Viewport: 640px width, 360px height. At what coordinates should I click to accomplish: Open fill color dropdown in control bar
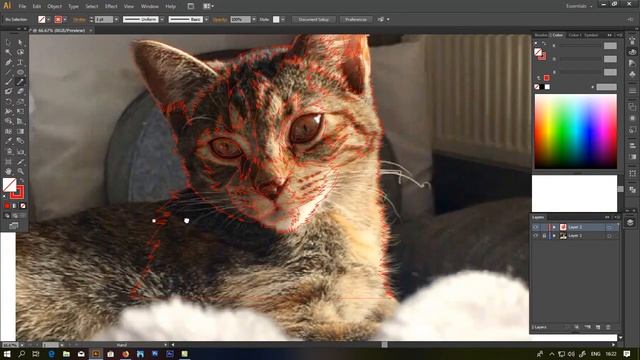(49, 20)
